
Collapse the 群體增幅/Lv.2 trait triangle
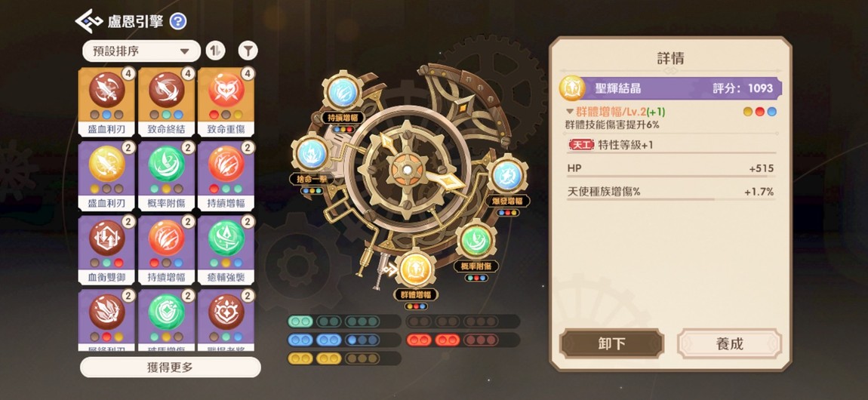570,111
